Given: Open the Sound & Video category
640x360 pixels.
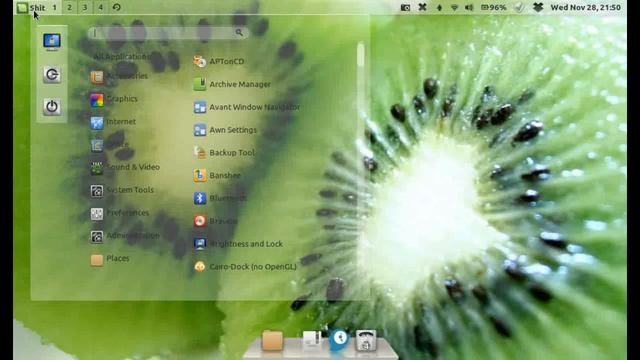Looking at the screenshot, I should (125, 167).
